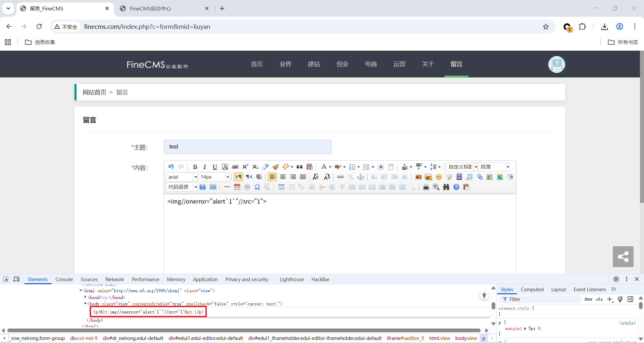The height and width of the screenshot is (343, 644).
Task: Toggle the .cls class editor
Action: 599,299
